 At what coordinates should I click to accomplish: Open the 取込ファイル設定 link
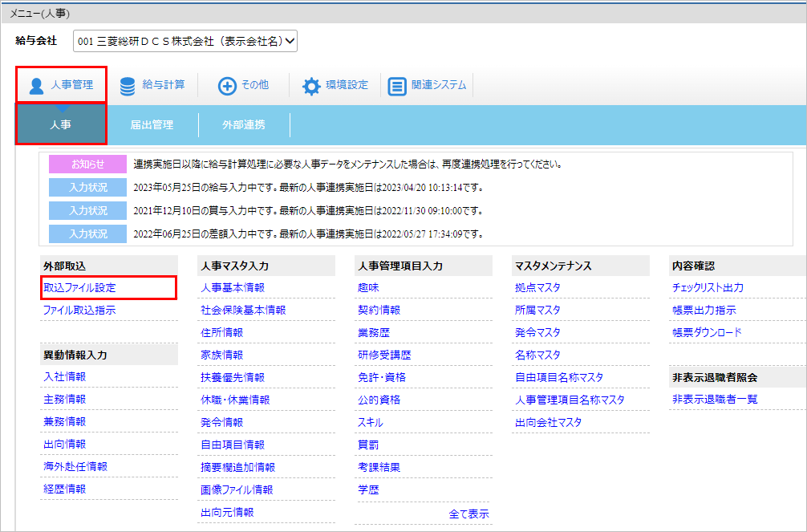[x=79, y=288]
